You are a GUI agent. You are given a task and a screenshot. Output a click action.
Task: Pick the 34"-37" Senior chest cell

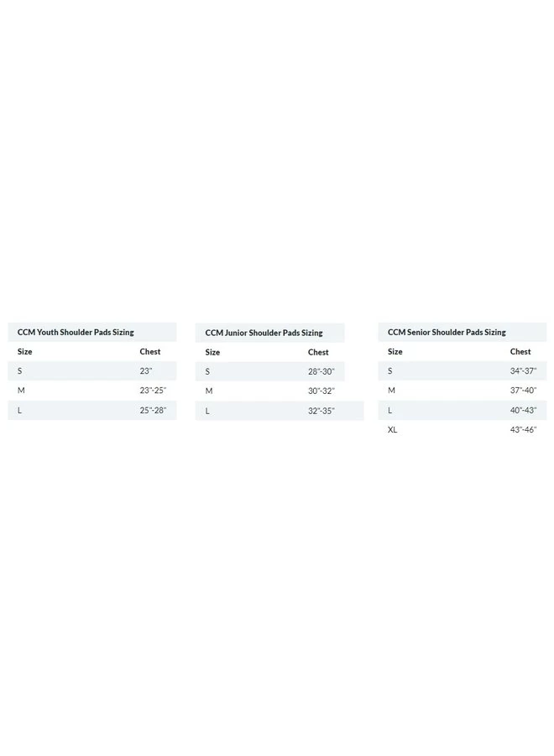(523, 371)
